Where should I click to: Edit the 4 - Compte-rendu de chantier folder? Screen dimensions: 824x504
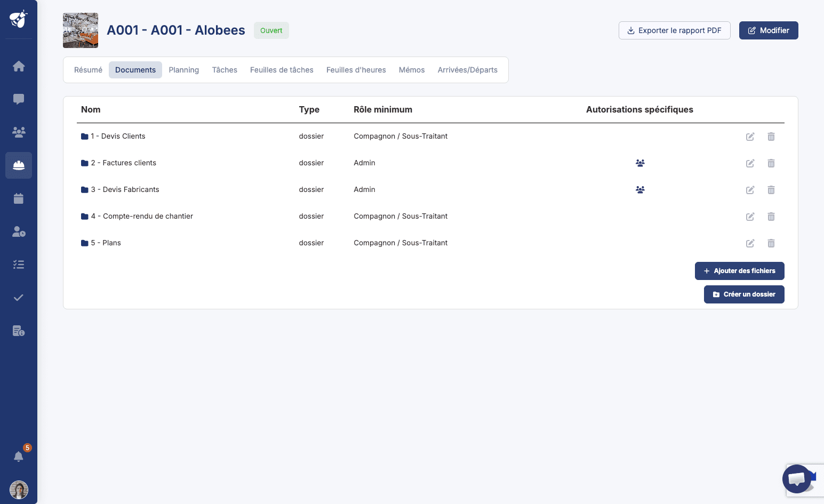point(750,217)
